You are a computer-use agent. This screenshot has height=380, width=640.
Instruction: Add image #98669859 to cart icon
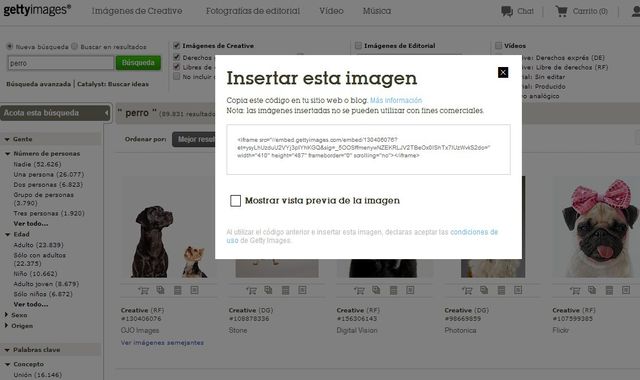coord(467,291)
